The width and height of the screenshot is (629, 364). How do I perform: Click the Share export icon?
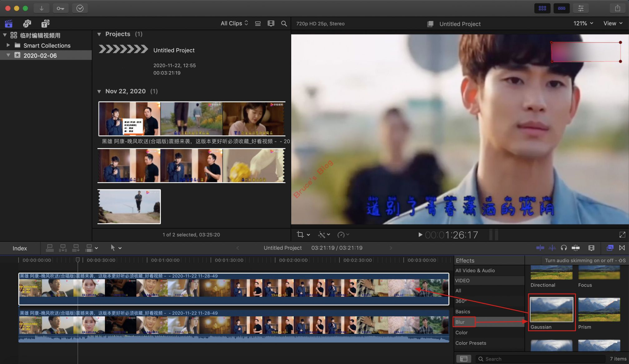click(x=617, y=8)
